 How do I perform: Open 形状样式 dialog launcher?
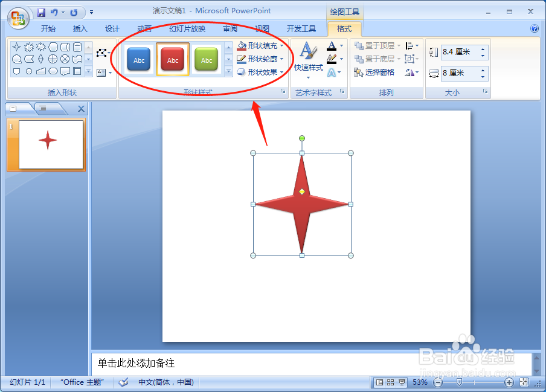[283, 91]
